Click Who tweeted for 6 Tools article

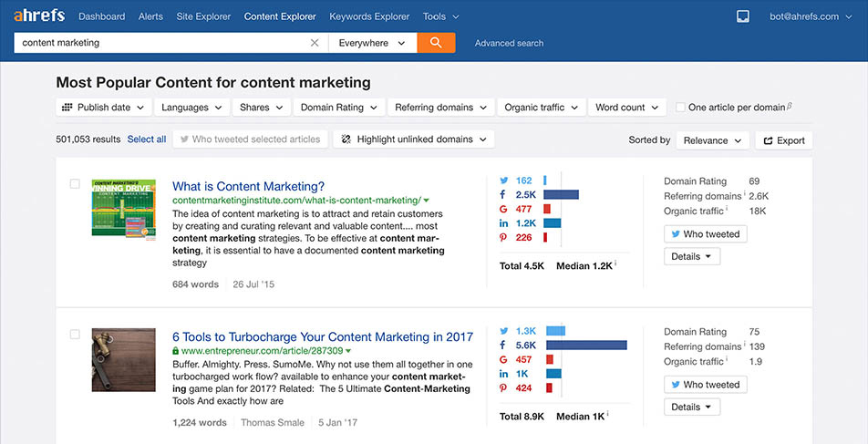(706, 385)
